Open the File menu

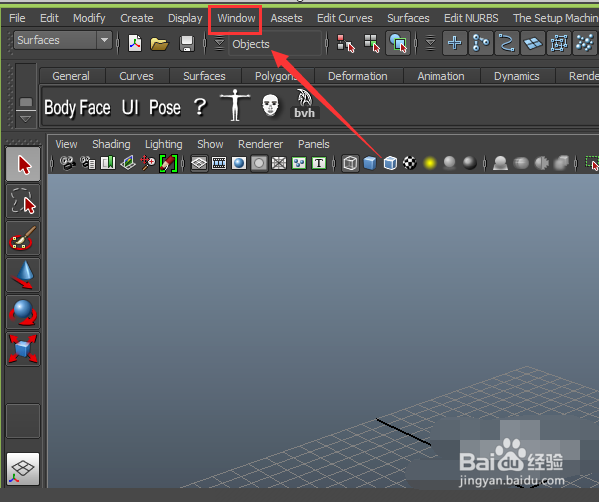coord(17,18)
